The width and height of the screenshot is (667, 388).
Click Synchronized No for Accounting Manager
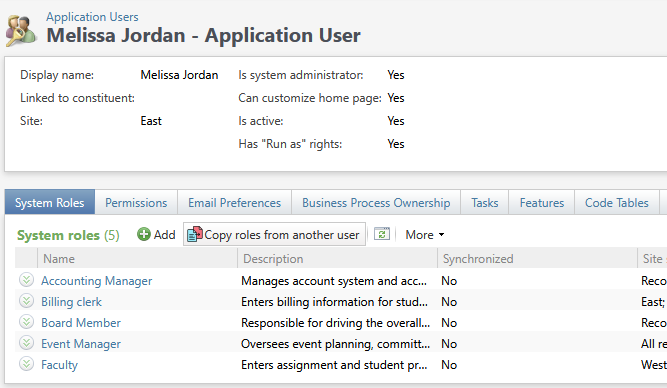coord(449,281)
